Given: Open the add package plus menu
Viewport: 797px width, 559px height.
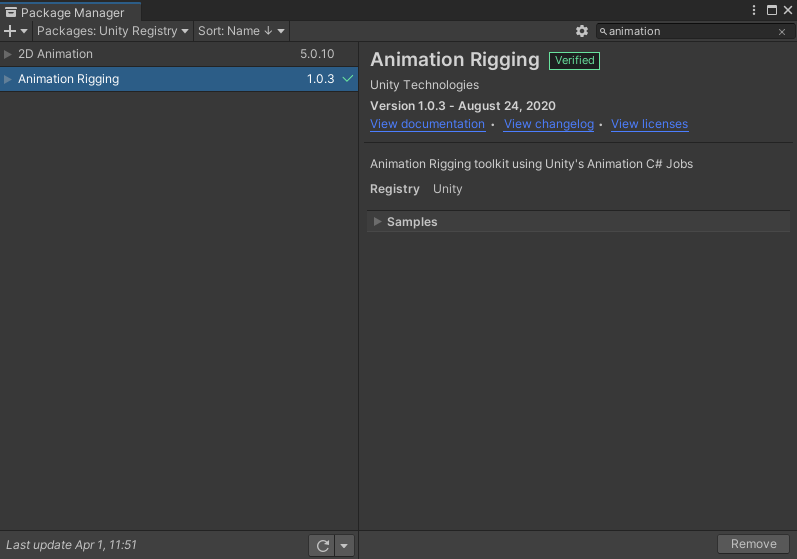Looking at the screenshot, I should pyautogui.click(x=15, y=31).
